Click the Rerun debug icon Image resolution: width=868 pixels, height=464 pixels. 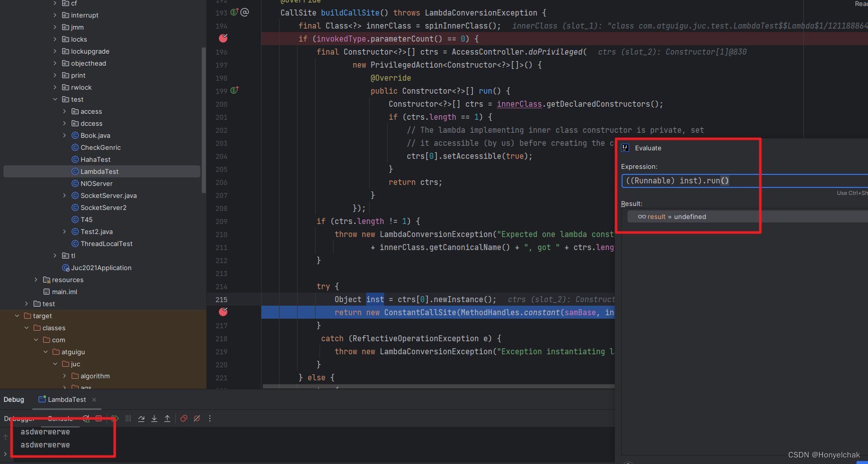(86, 418)
